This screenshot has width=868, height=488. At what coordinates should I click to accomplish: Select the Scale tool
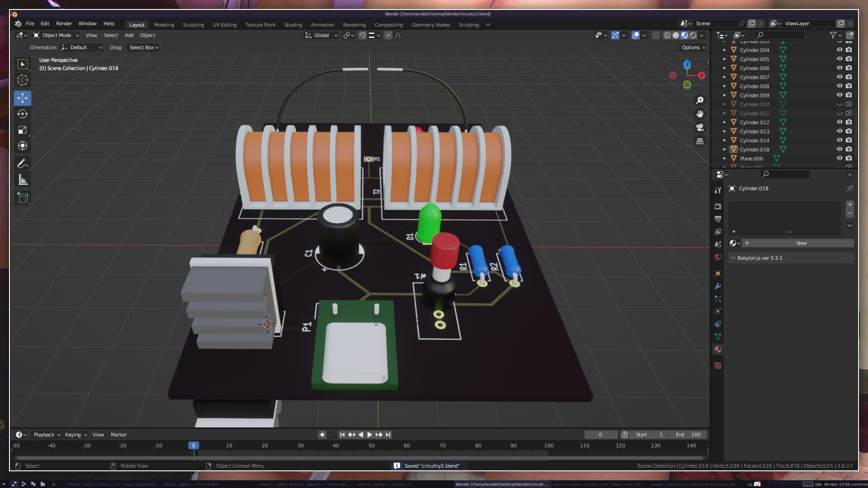(x=23, y=130)
